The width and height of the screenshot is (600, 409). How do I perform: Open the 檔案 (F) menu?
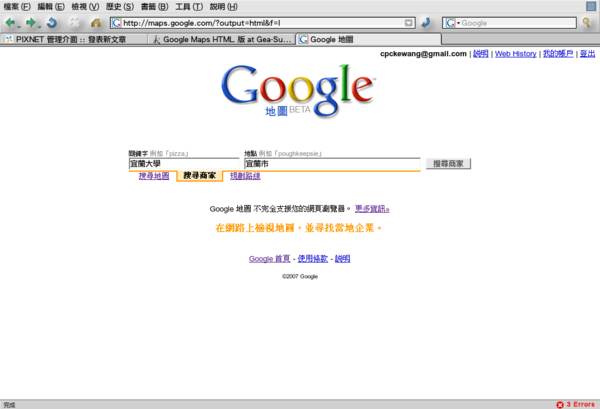click(x=17, y=7)
